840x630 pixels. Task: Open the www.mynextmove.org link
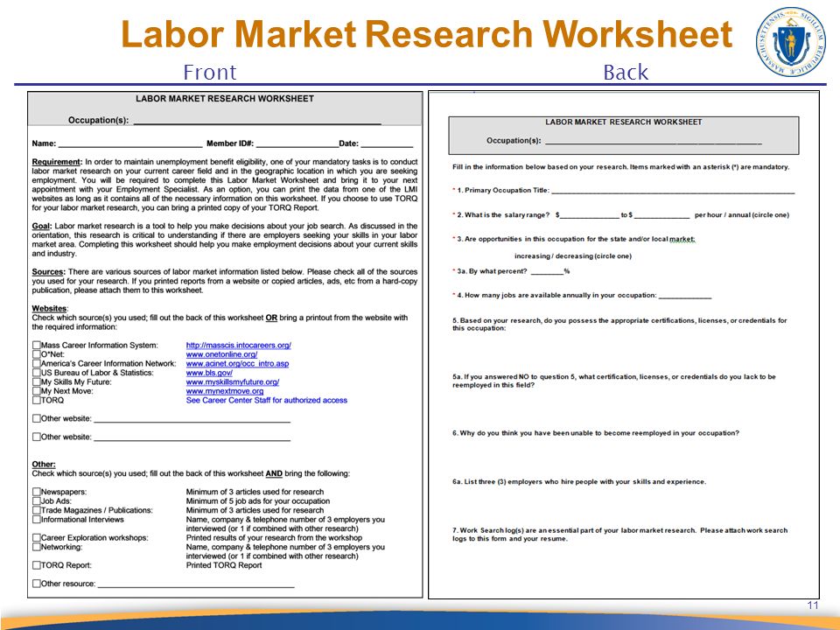pos(225,391)
